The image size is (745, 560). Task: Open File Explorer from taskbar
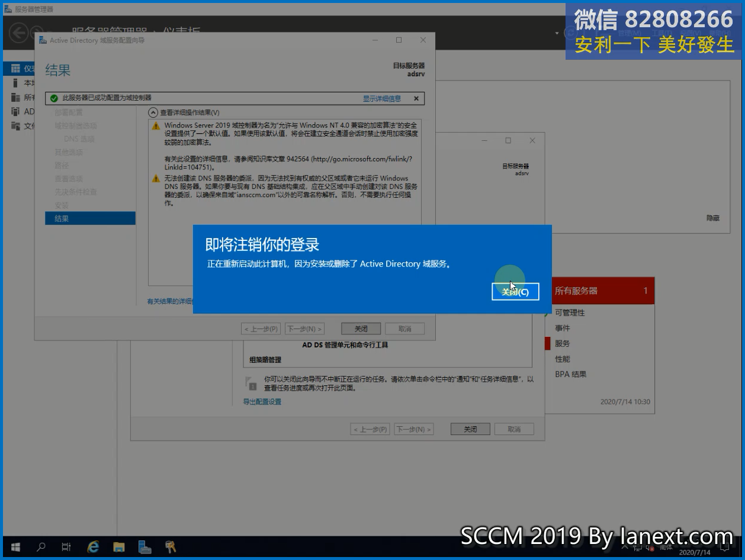(x=119, y=547)
